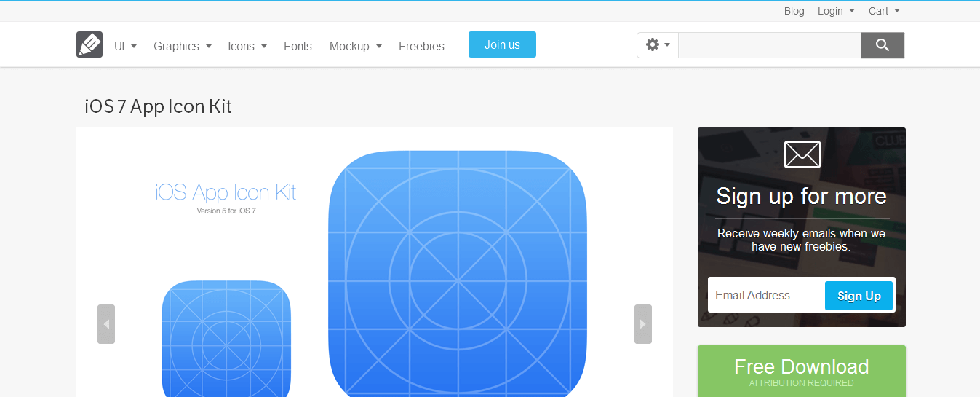Focus the search text field
Screen dimensions: 980x397
pos(770,45)
